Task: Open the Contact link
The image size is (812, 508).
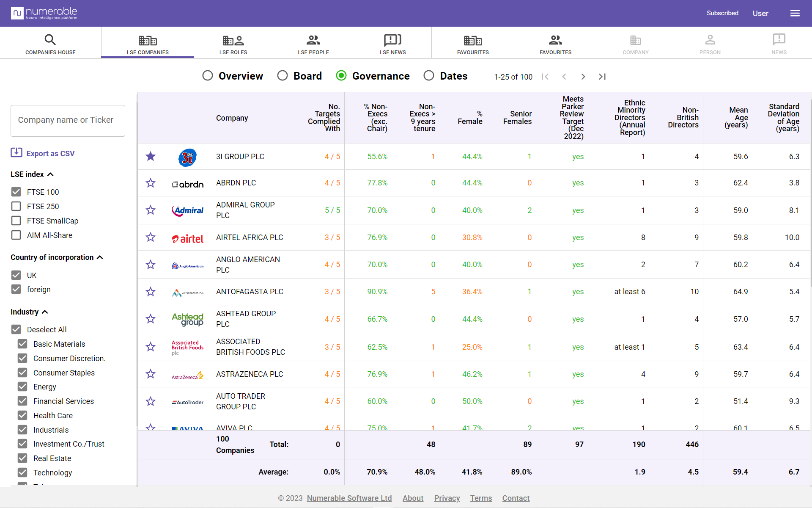Action: point(516,498)
